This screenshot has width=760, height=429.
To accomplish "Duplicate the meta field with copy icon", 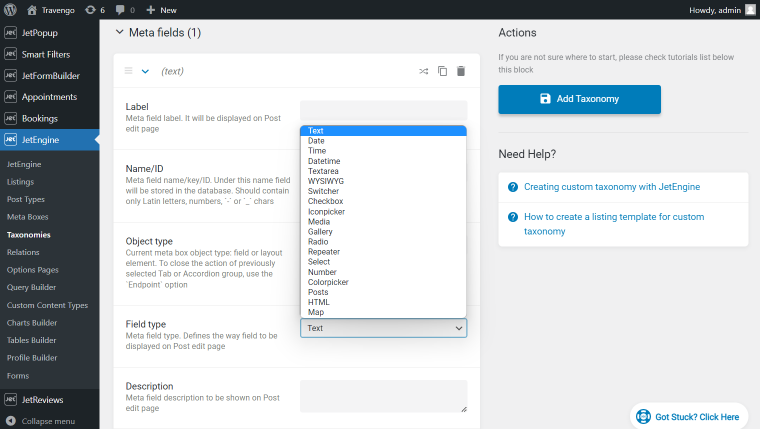I will coord(443,71).
